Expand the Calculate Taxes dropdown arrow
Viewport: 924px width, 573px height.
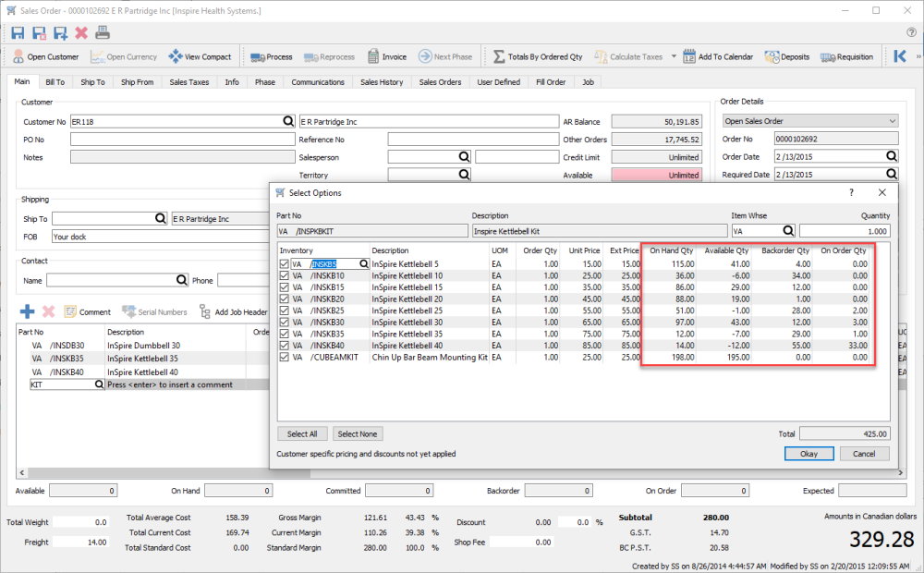pos(674,57)
